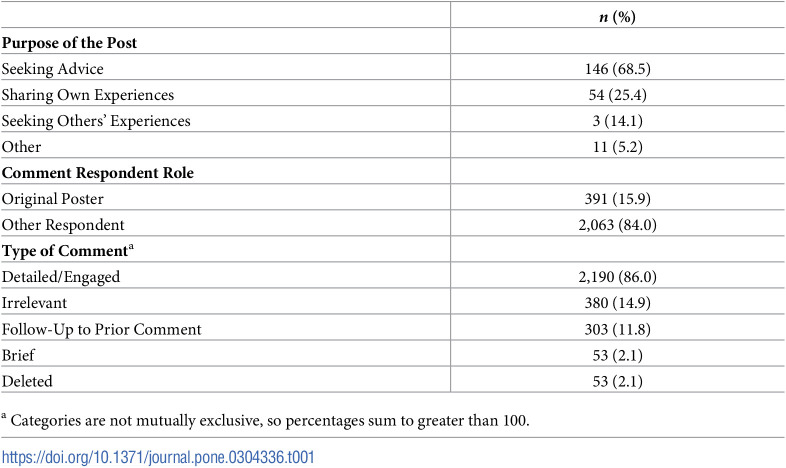Select the 'Other Respondent' label
Viewport: 786px width, 468px height.
tap(63, 225)
